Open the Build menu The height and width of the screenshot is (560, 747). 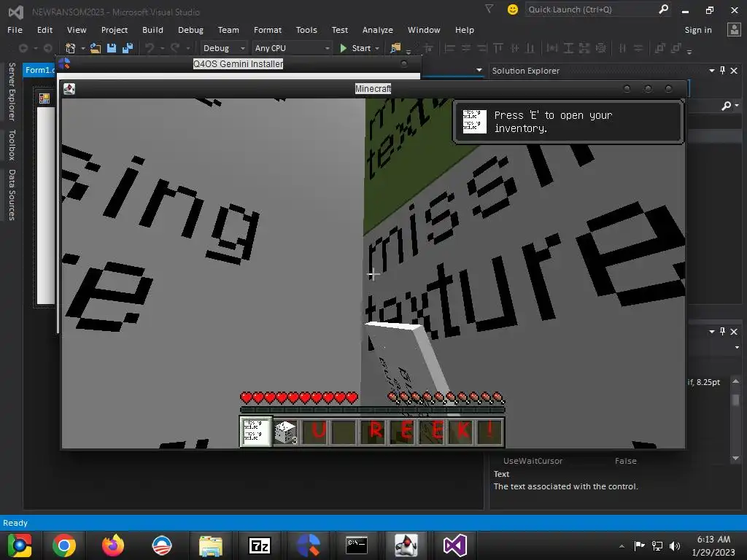(152, 29)
